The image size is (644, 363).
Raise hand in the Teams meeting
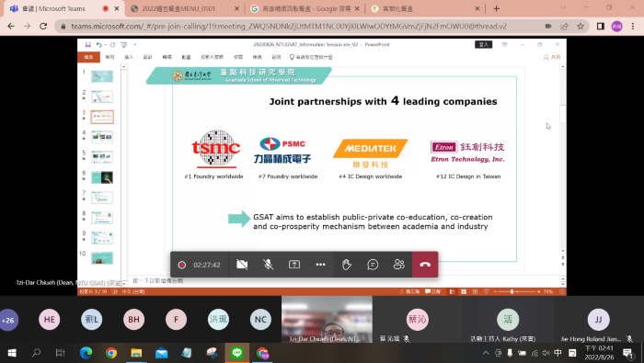(347, 265)
